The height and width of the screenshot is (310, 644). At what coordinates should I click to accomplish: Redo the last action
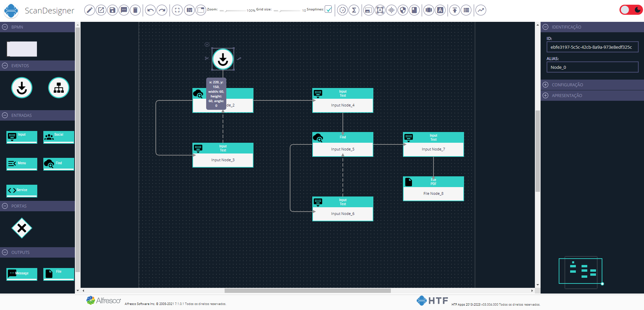point(162,10)
